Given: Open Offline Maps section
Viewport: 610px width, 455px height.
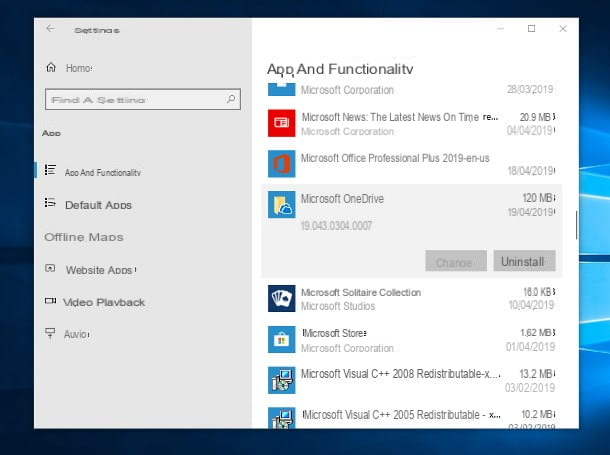Looking at the screenshot, I should coord(84,237).
